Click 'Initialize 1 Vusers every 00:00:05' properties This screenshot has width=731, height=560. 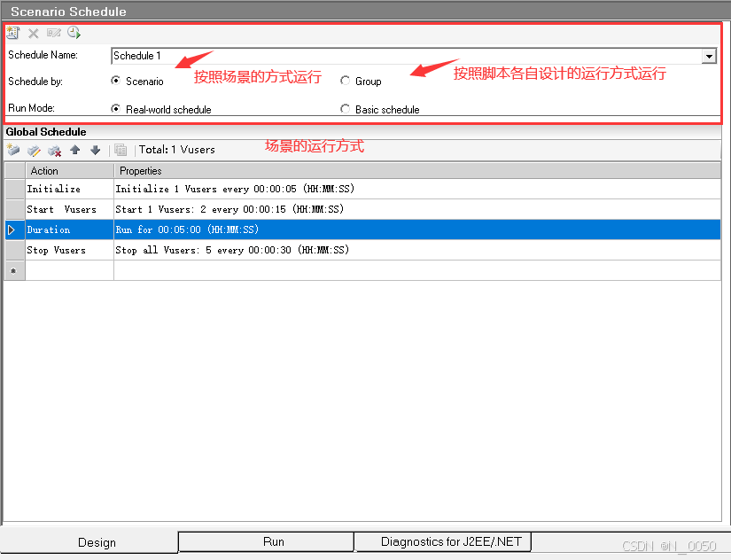[x=417, y=189]
